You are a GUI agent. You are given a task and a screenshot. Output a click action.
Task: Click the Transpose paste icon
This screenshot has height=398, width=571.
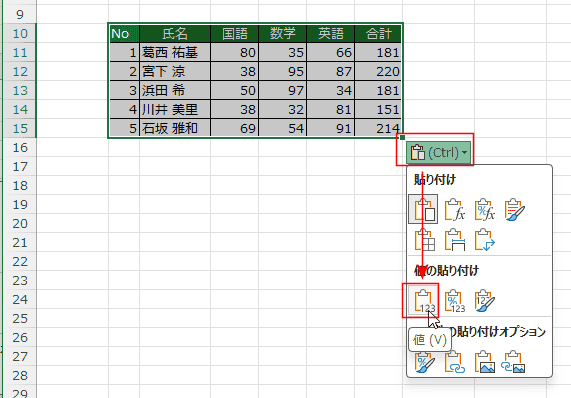[x=484, y=240]
